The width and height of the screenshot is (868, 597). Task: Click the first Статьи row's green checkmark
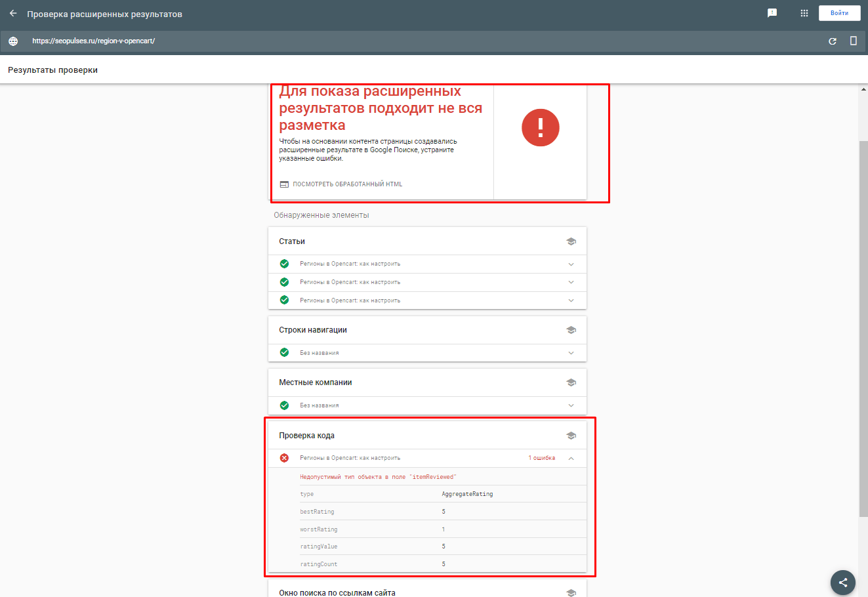284,264
